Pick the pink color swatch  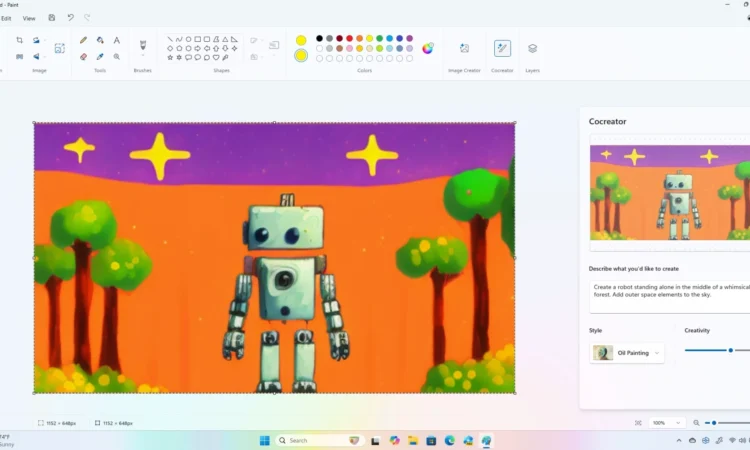[x=349, y=48]
